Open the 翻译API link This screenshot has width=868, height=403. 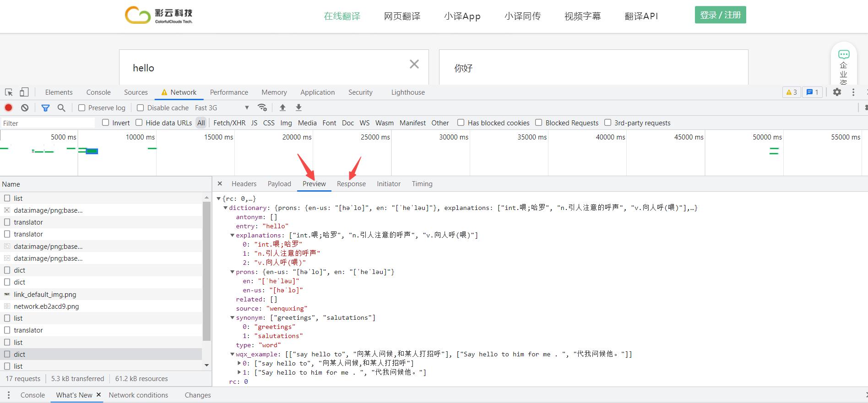[641, 16]
